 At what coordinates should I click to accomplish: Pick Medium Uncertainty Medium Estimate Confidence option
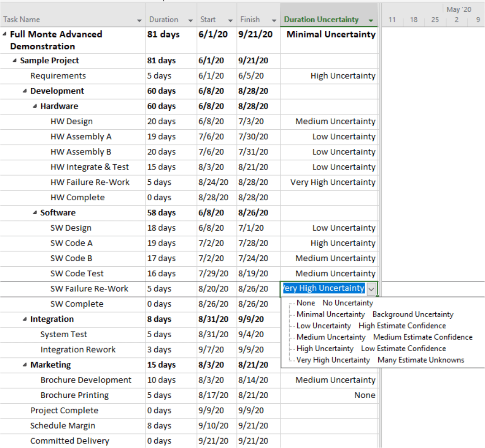tap(385, 337)
